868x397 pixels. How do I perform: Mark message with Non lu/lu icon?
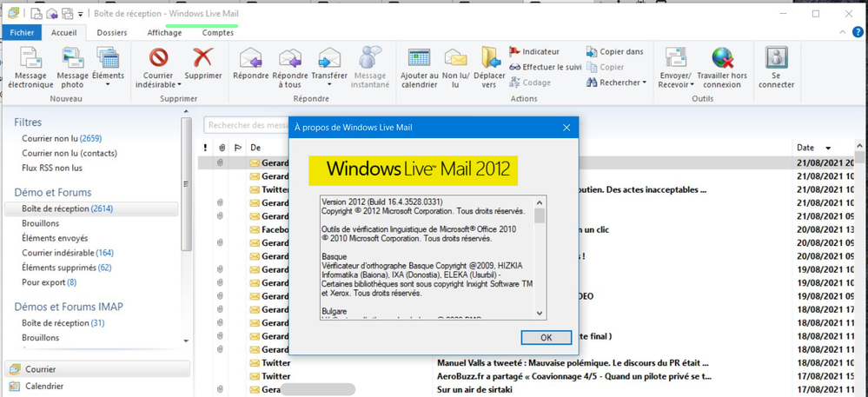tap(455, 59)
